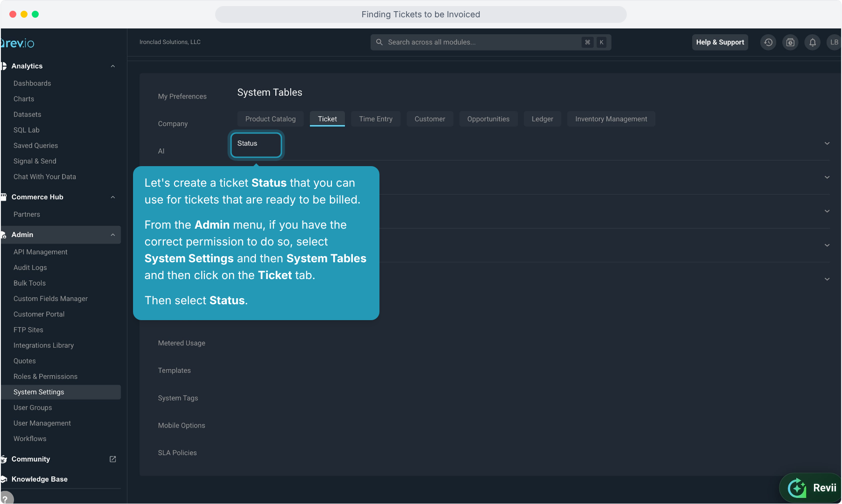The height and width of the screenshot is (504, 842).
Task: Select System Settings in Admin menu
Action: coord(61,392)
